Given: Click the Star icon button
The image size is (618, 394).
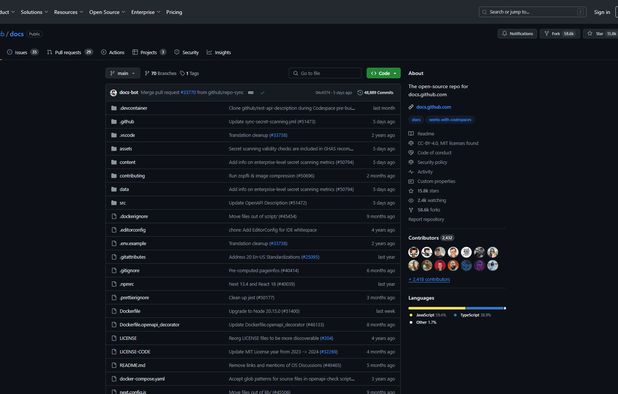Looking at the screenshot, I should [590, 34].
